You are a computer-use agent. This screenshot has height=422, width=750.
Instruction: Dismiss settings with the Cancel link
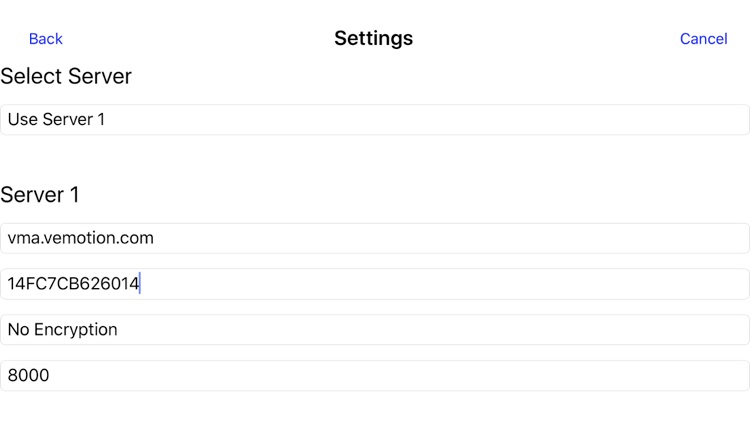coord(703,39)
